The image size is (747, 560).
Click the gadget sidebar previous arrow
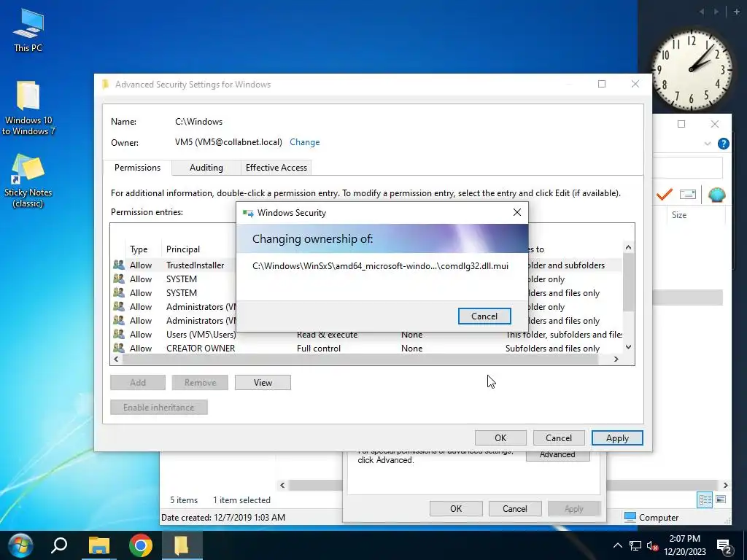702,12
